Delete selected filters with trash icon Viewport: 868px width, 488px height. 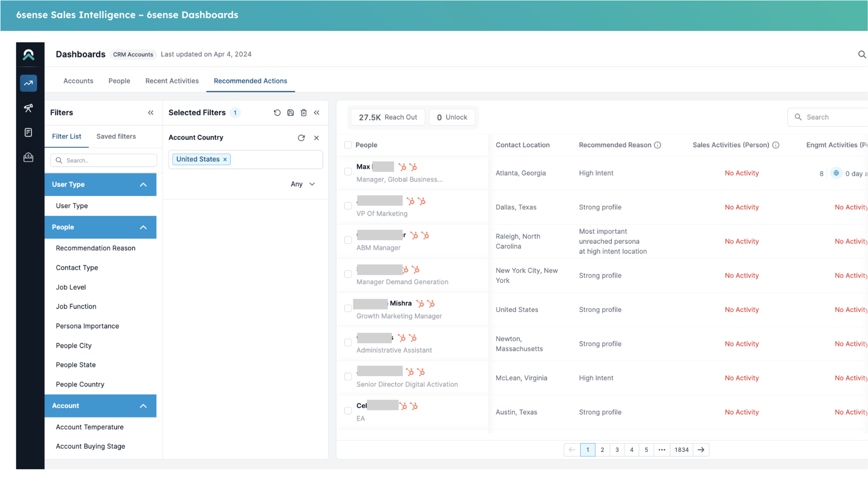coord(304,112)
